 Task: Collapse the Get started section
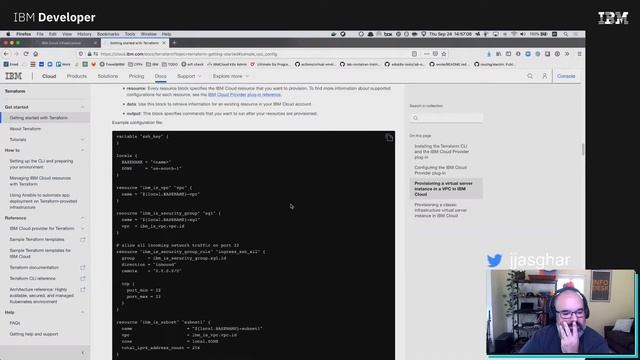(x=83, y=107)
